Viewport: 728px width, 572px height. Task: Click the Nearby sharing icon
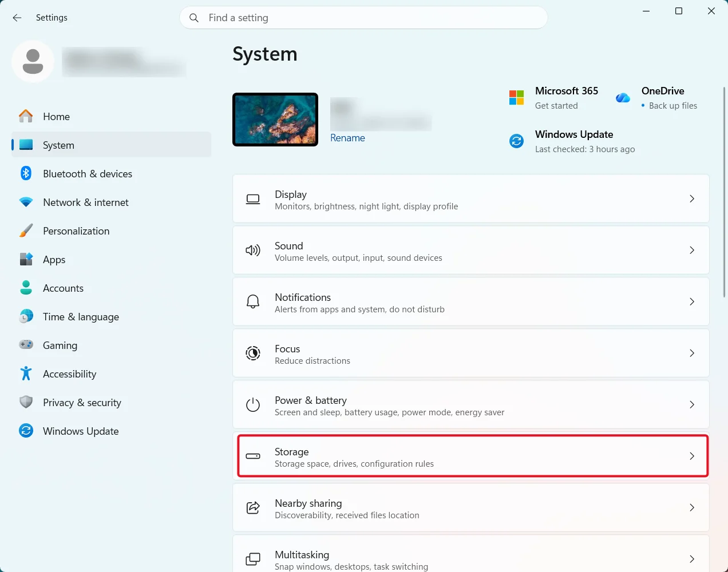click(x=253, y=507)
